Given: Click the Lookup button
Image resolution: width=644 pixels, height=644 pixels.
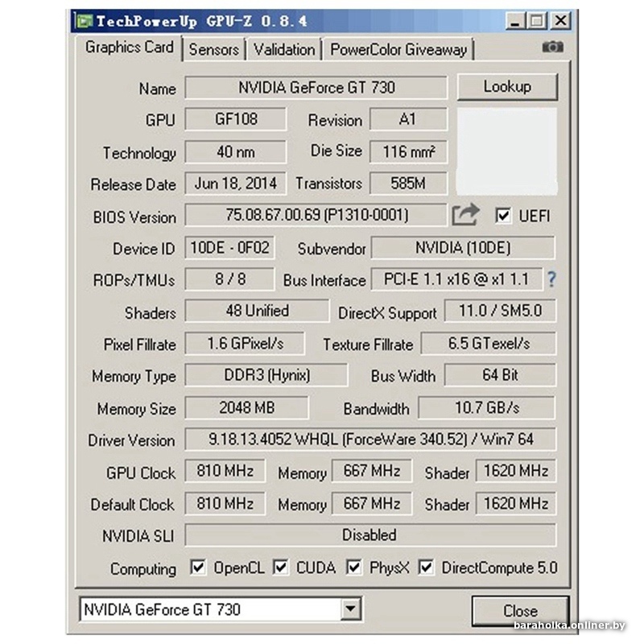Looking at the screenshot, I should 507,87.
